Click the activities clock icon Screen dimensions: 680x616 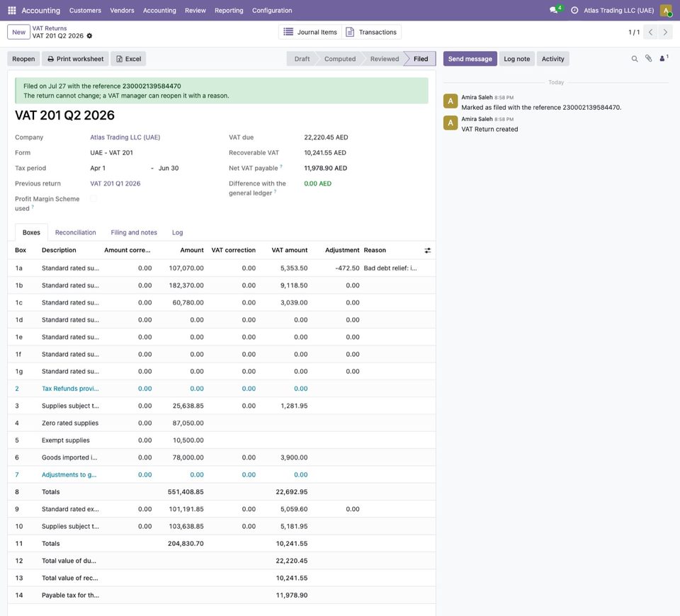(574, 11)
